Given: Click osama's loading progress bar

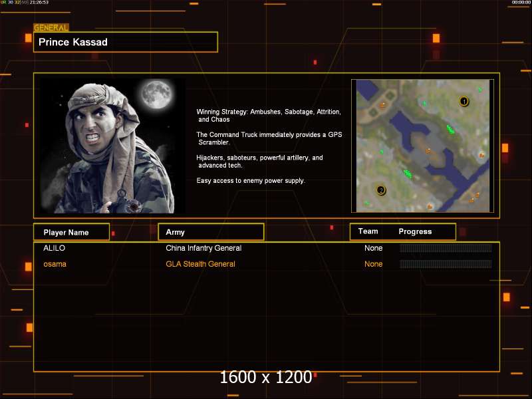Looking at the screenshot, I should (445, 264).
